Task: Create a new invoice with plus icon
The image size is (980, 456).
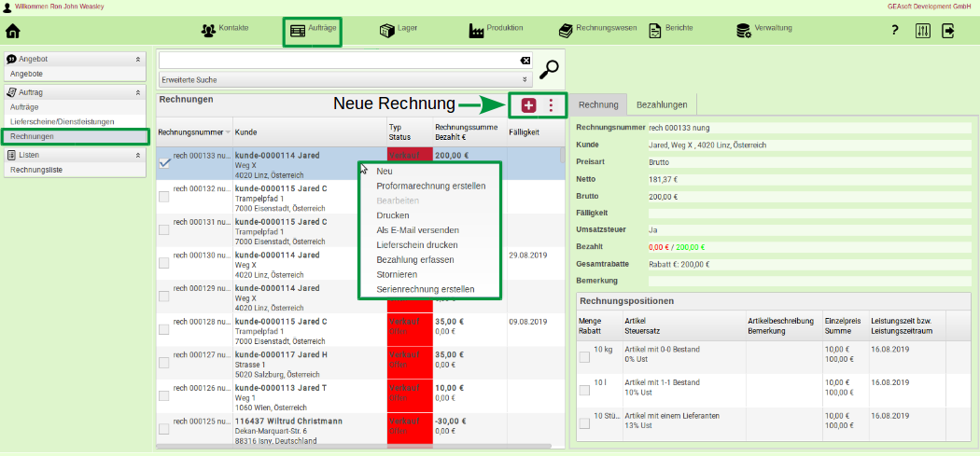Action: (528, 105)
